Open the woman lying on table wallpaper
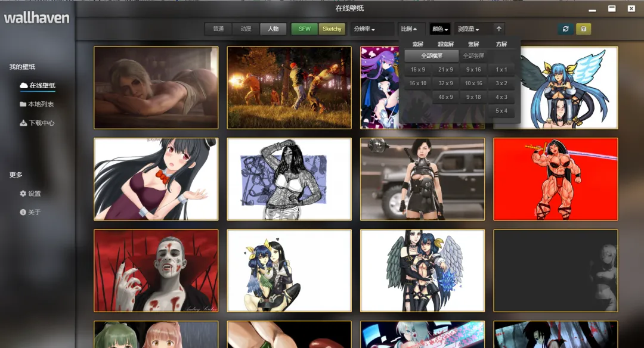This screenshot has height=348, width=644. click(x=156, y=88)
